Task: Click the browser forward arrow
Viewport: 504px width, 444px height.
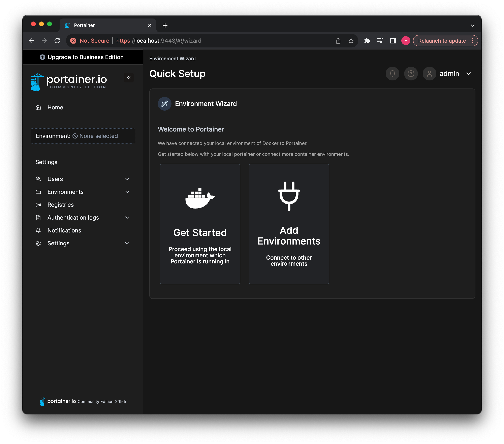Action: [x=44, y=41]
